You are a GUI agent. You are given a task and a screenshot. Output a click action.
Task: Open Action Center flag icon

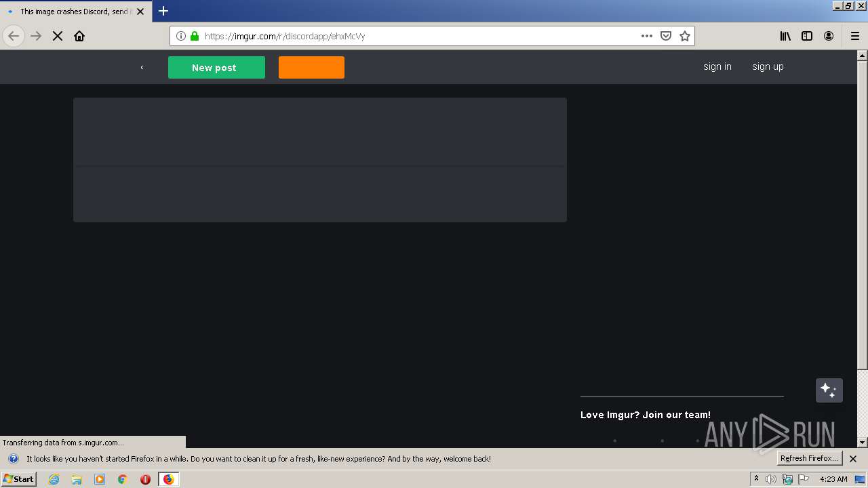pyautogui.click(x=804, y=479)
